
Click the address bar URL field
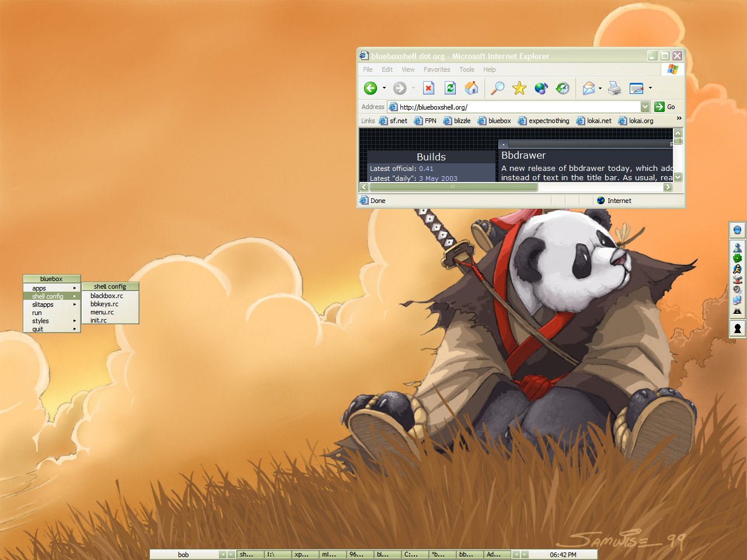518,107
